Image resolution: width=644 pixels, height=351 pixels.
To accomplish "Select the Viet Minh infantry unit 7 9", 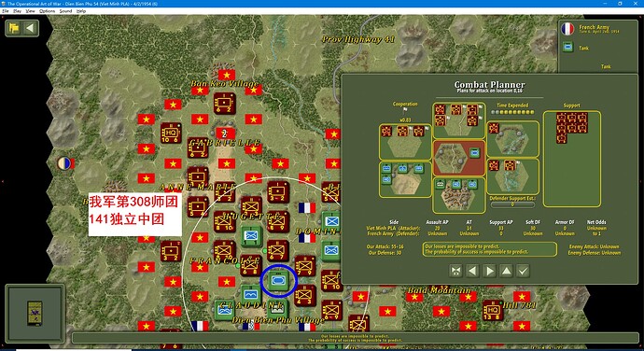I will [x=305, y=266].
